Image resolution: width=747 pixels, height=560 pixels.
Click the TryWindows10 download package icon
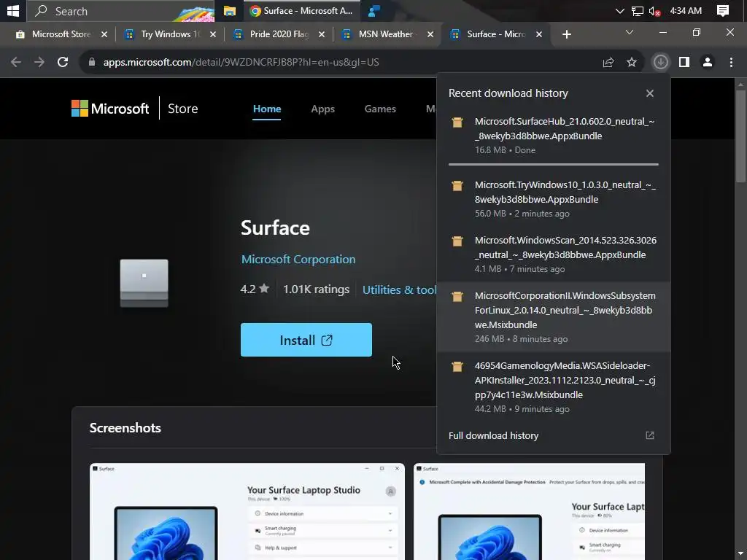point(457,186)
